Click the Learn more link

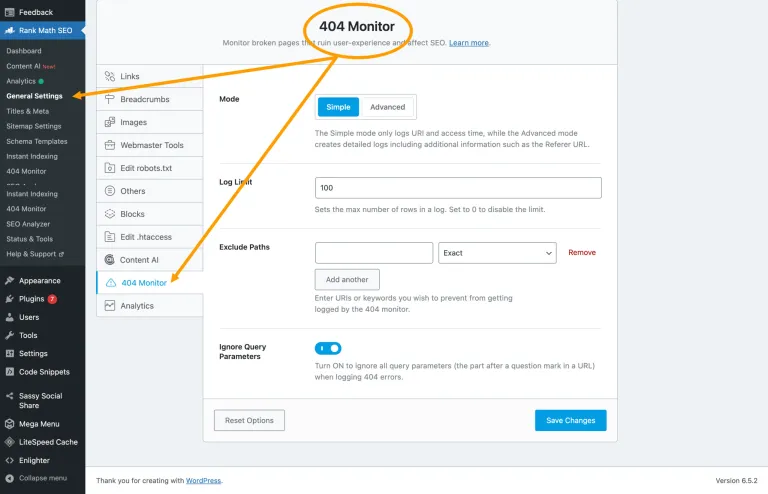click(x=469, y=43)
